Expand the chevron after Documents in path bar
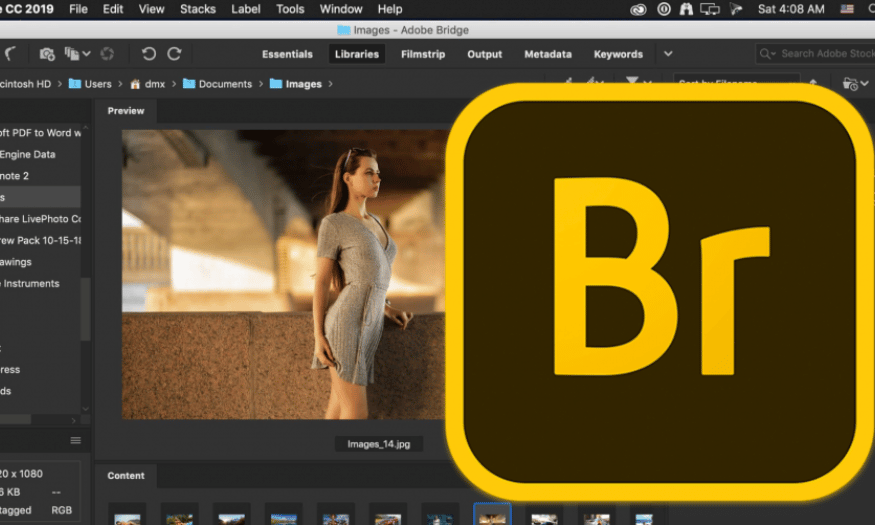Screen dimensions: 875x525 click(261, 84)
